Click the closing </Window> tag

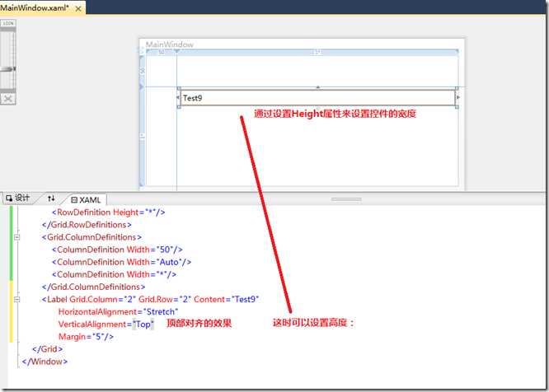(45, 362)
